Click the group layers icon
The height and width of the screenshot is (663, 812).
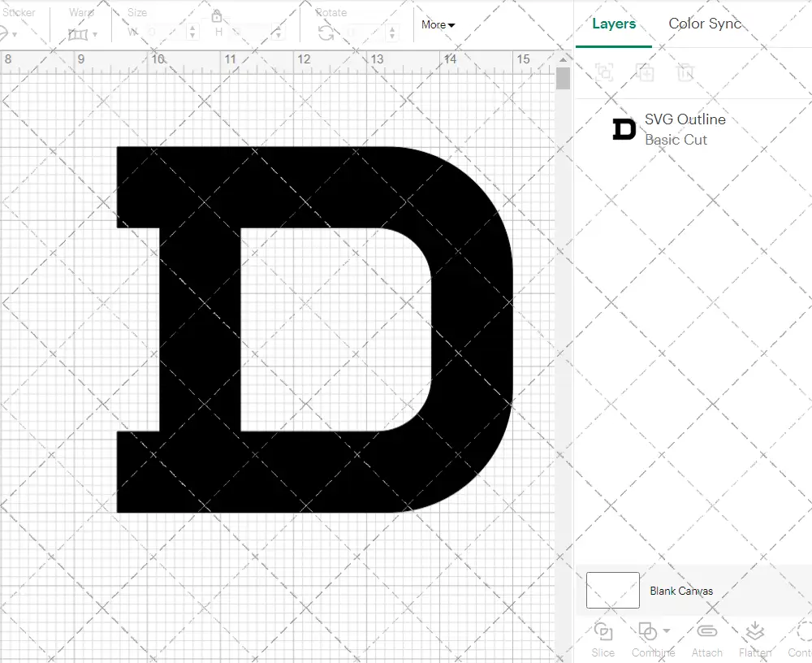pos(605,73)
